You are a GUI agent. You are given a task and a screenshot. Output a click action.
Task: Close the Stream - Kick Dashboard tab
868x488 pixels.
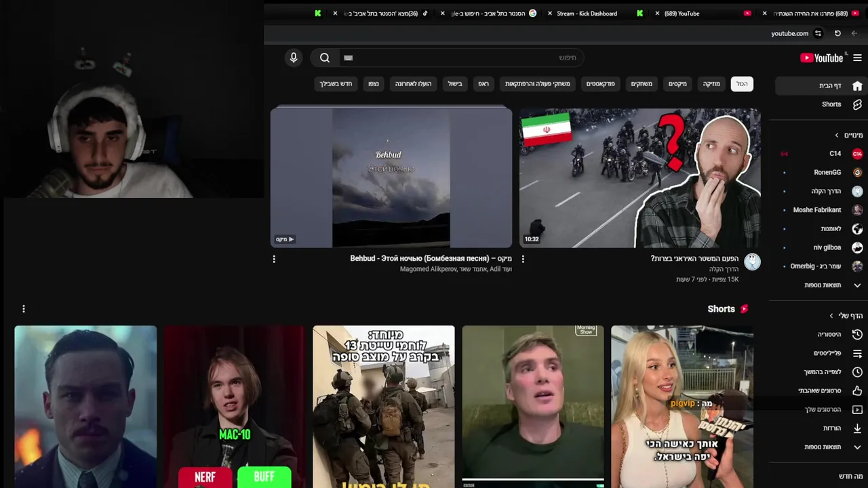(550, 14)
